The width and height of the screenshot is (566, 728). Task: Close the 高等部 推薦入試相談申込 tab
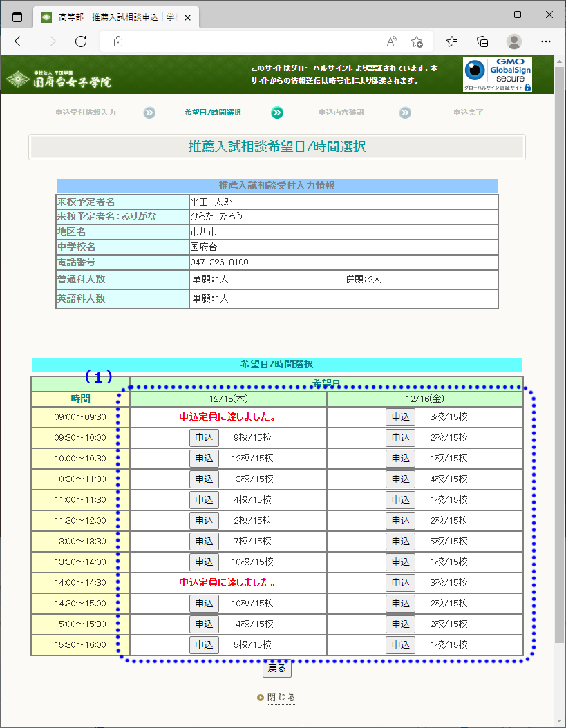pyautogui.click(x=188, y=18)
